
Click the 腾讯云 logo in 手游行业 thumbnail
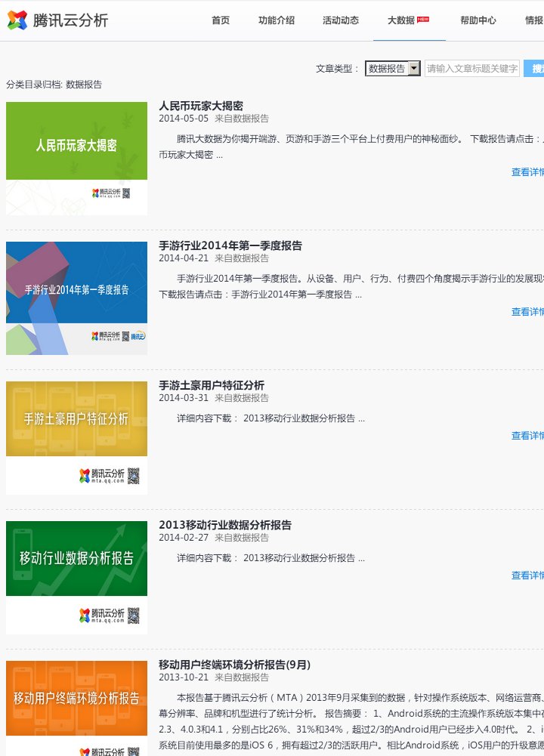(x=138, y=336)
